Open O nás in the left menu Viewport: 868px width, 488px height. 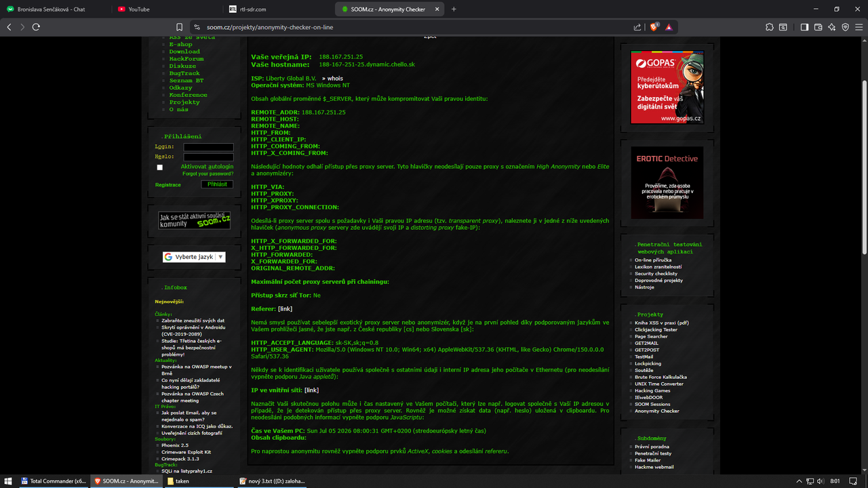[179, 109]
